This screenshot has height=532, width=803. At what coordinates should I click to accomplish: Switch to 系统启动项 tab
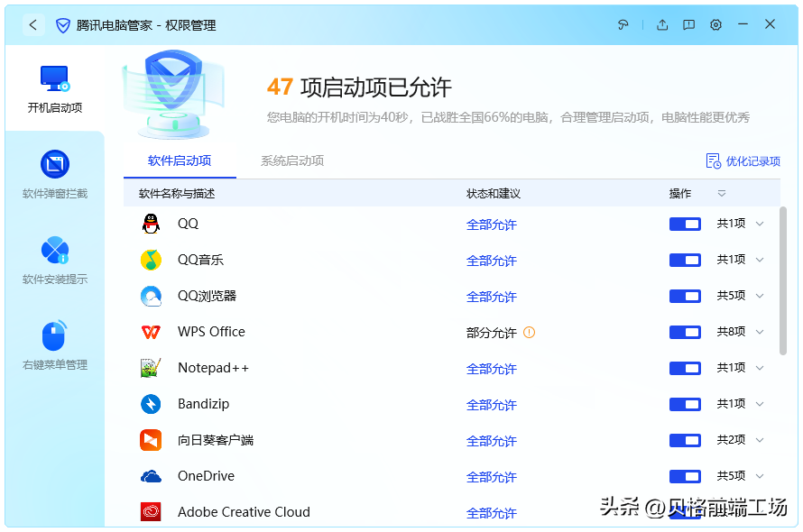[292, 161]
